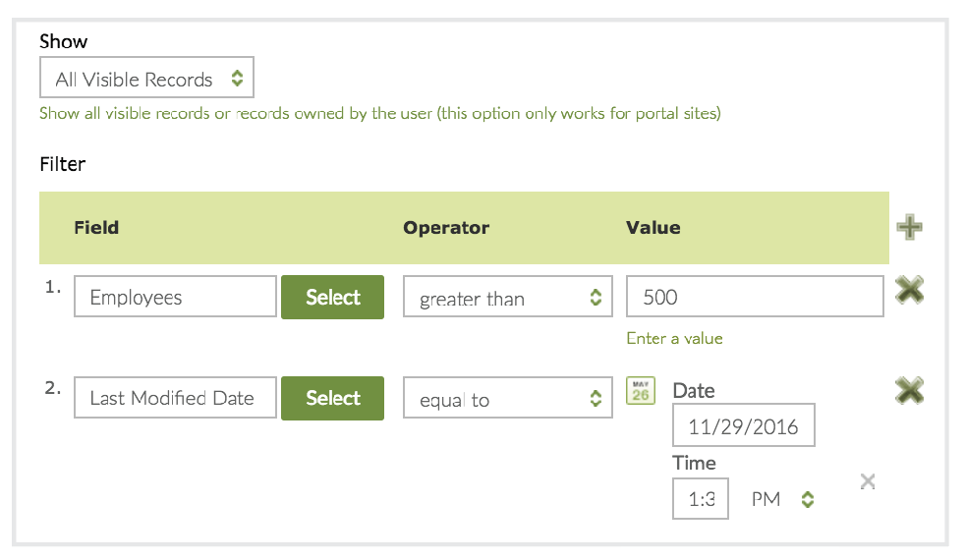Delete the Last Modified Date filter row
Image resolution: width=965 pixels, height=560 pixels.
point(909,391)
